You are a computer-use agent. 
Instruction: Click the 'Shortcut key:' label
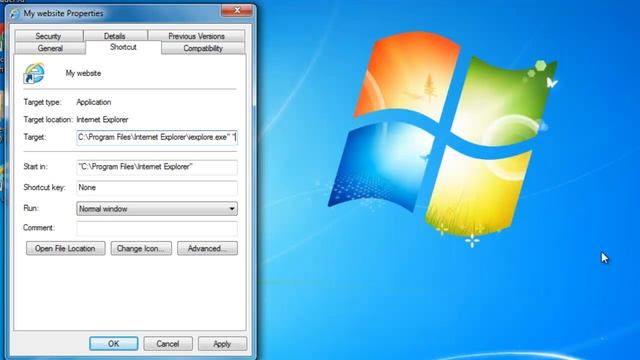(44, 187)
